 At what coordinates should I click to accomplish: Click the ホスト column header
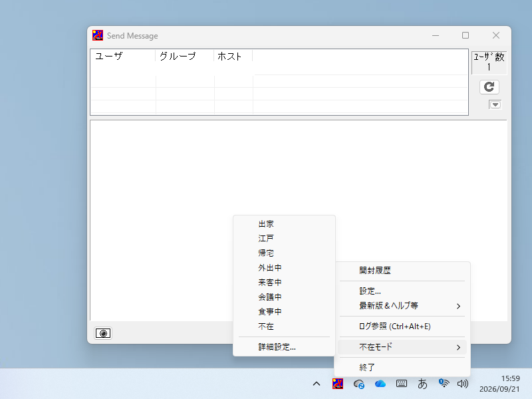pyautogui.click(x=233, y=56)
